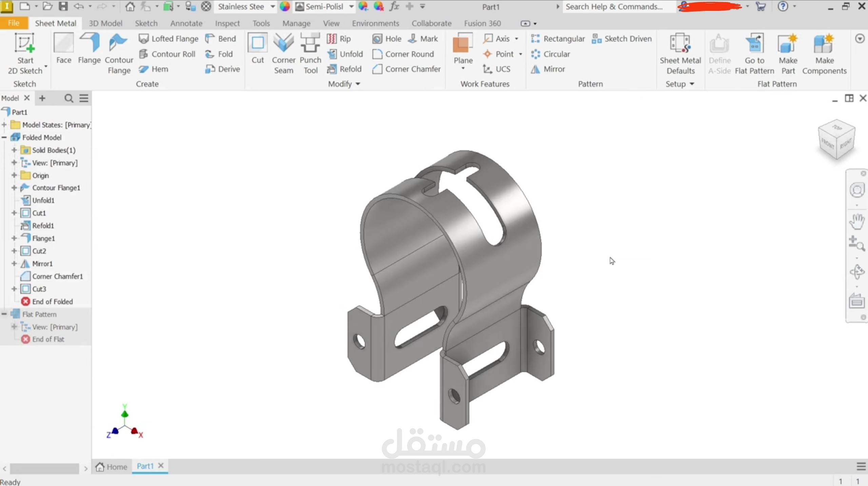Expand the Solid Bodies(1) node

(14, 150)
